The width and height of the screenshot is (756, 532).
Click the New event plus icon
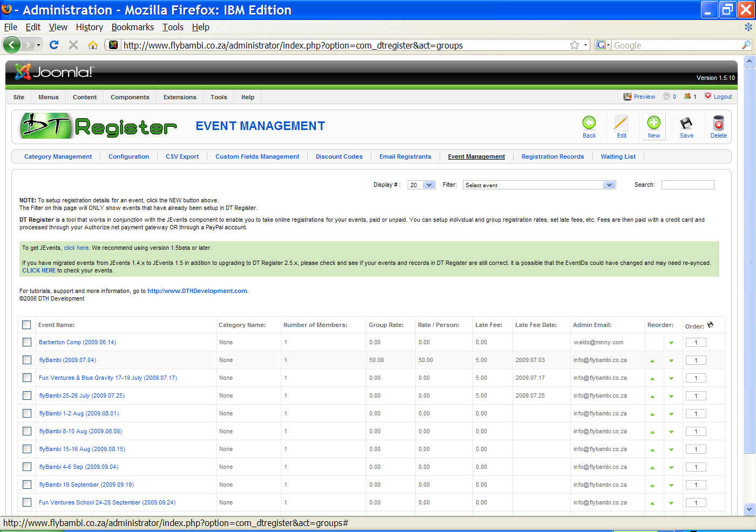[x=653, y=123]
